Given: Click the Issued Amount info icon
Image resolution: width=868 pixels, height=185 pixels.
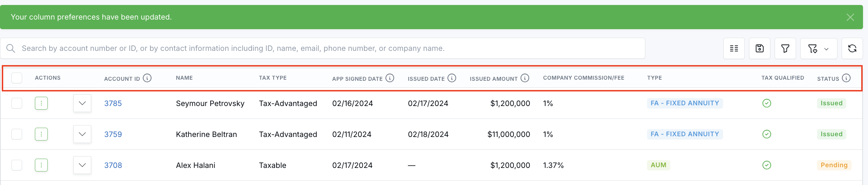Looking at the screenshot, I should [x=525, y=78].
